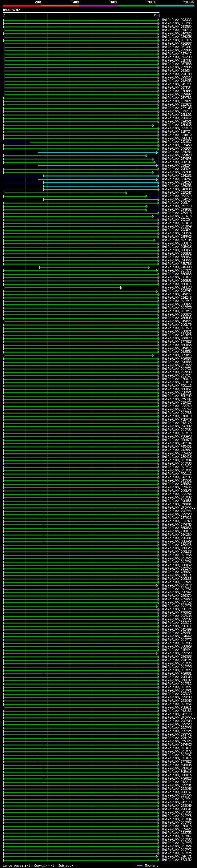
Task: Click the Large gaps legend text
Action: 38,866
